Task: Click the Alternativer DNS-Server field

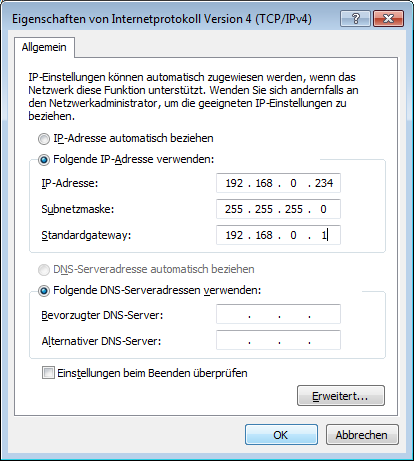Action: 278,340
